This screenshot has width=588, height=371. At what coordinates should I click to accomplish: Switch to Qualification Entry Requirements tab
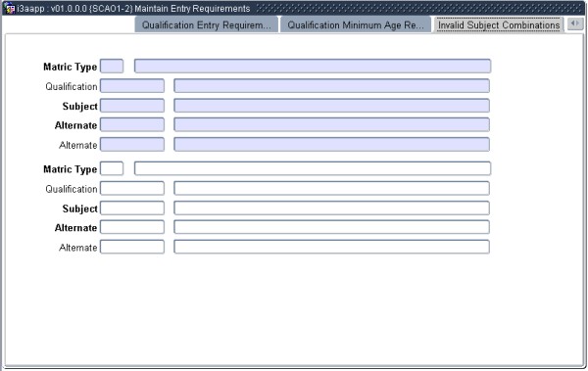(206, 25)
